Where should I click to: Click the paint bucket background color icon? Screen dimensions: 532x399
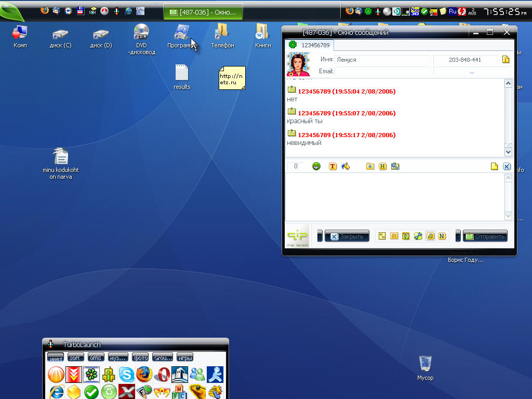(x=345, y=166)
